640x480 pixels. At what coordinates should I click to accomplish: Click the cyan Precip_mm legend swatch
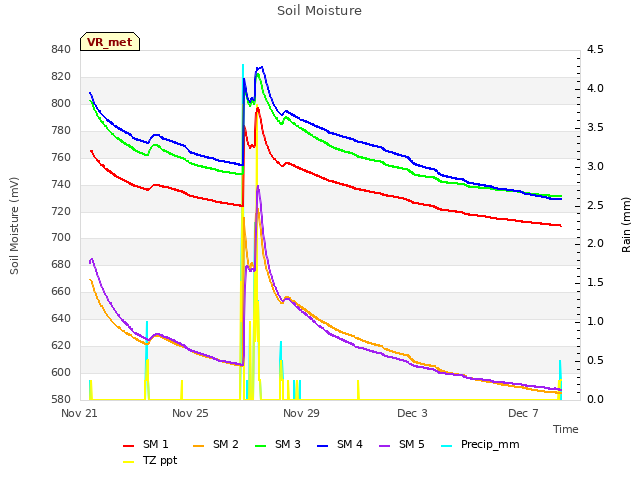tap(447, 446)
